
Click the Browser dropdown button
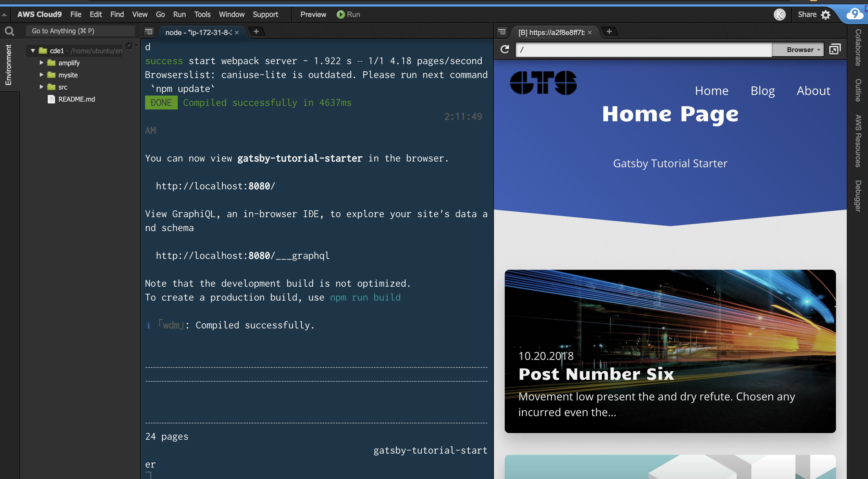[801, 50]
